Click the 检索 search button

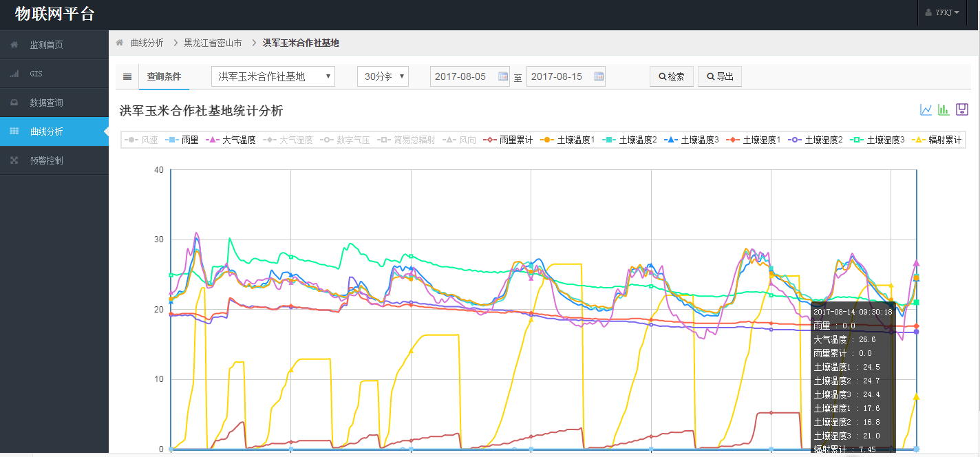click(x=671, y=76)
